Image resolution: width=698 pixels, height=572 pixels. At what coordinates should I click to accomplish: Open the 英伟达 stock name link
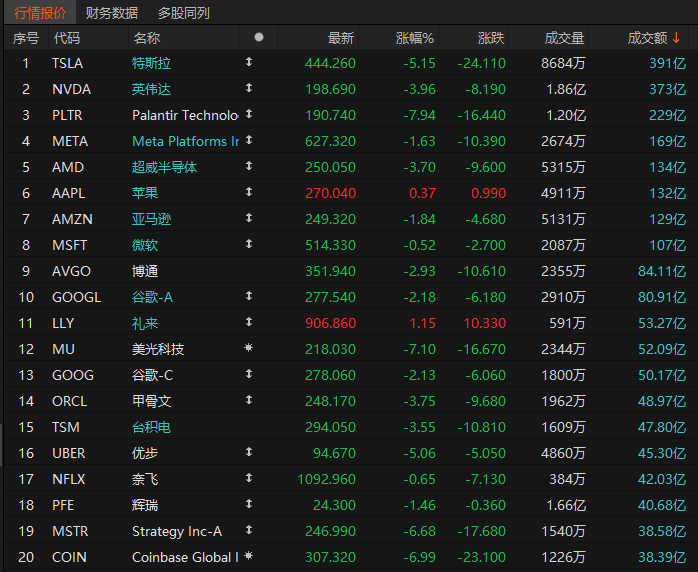(x=151, y=89)
